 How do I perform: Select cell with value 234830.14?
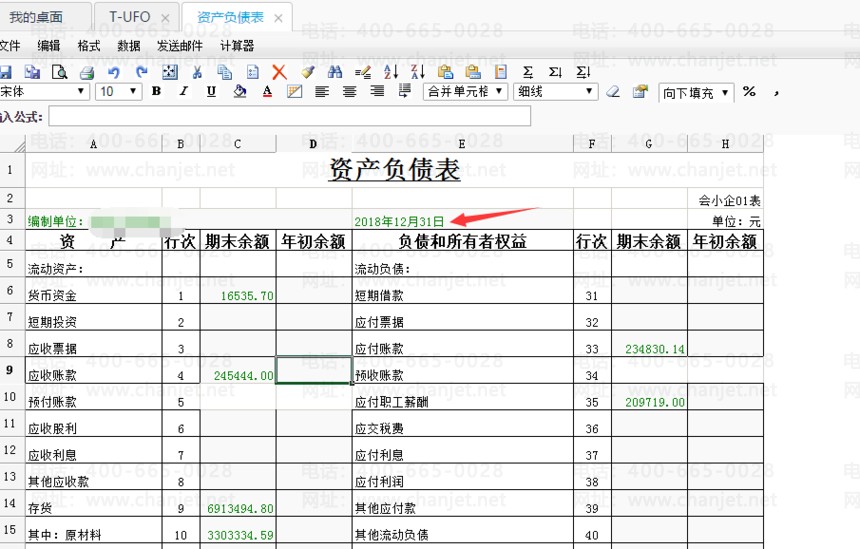tap(649, 344)
